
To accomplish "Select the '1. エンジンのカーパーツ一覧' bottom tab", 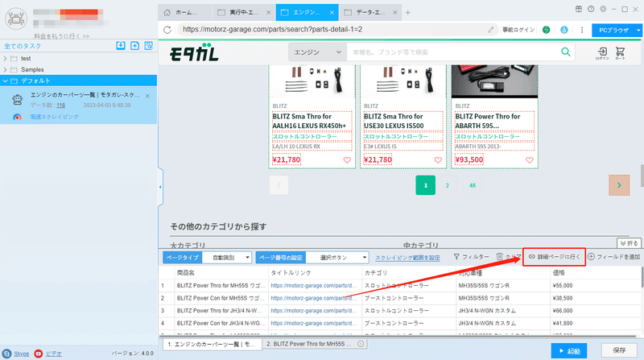I will 212,344.
